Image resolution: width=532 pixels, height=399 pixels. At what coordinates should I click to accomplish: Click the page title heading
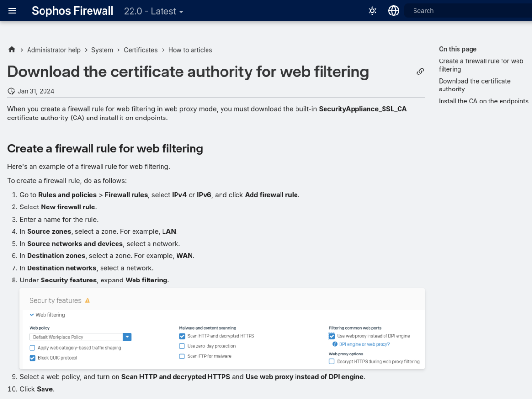pos(188,72)
